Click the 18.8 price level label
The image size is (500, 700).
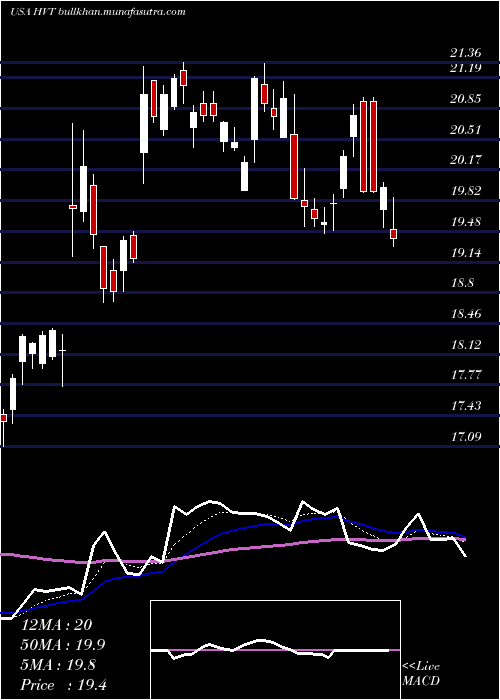point(462,283)
